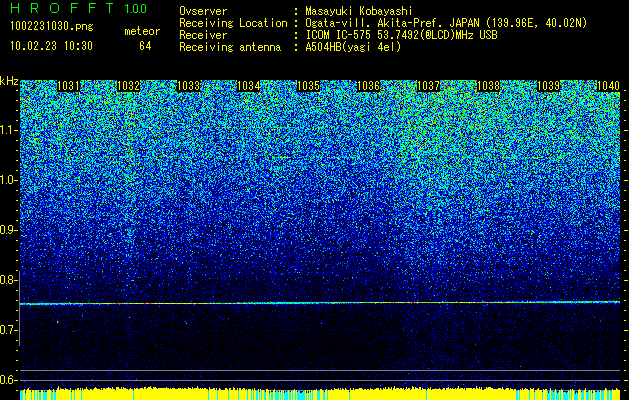The image size is (629, 400).
Task: Click the observer name Masayuki Kobayashi
Action: pyautogui.click(x=359, y=11)
